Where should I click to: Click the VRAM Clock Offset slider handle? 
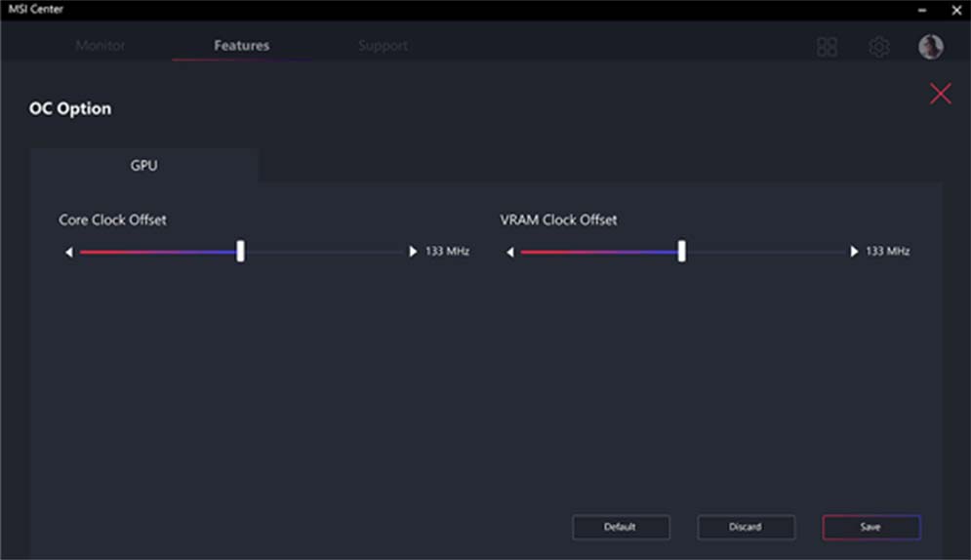tap(681, 252)
